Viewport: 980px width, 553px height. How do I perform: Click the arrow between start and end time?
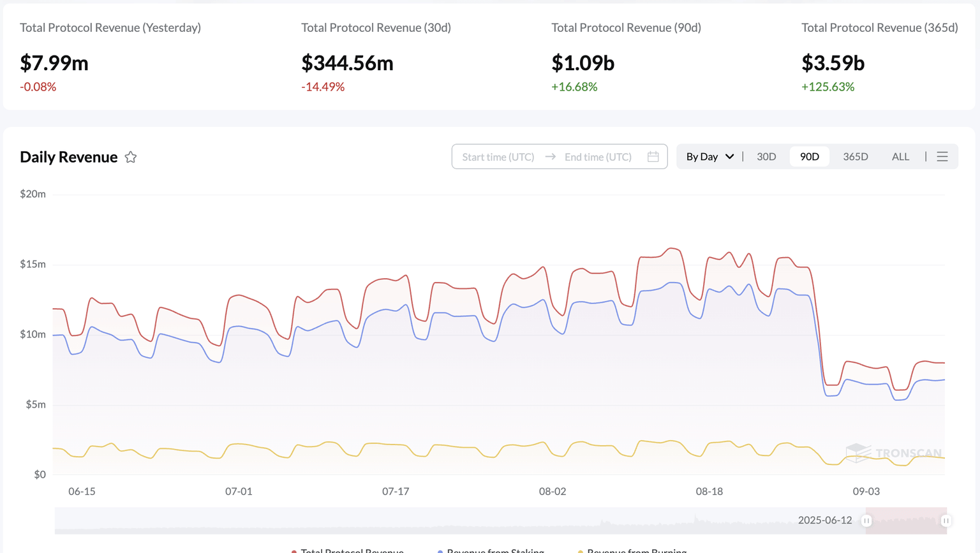click(550, 157)
